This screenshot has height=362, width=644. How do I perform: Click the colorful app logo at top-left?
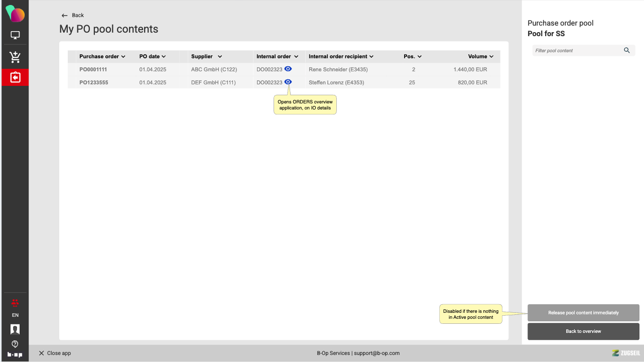(x=15, y=14)
